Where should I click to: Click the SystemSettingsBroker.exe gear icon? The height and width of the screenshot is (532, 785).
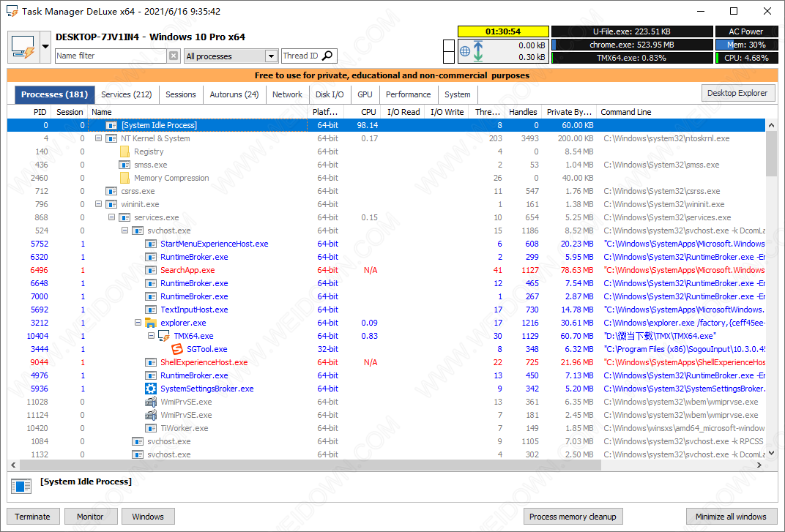150,389
